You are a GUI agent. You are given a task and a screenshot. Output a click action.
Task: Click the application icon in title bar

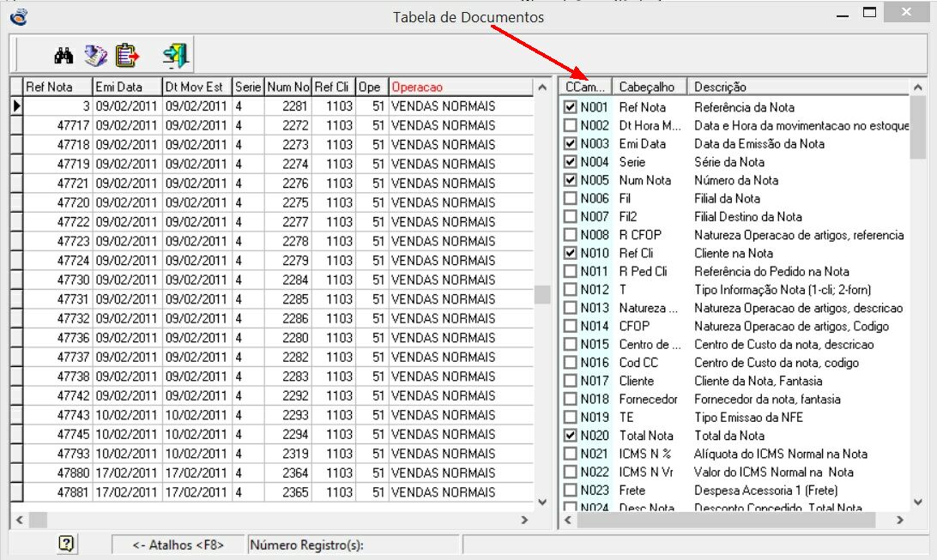[19, 16]
